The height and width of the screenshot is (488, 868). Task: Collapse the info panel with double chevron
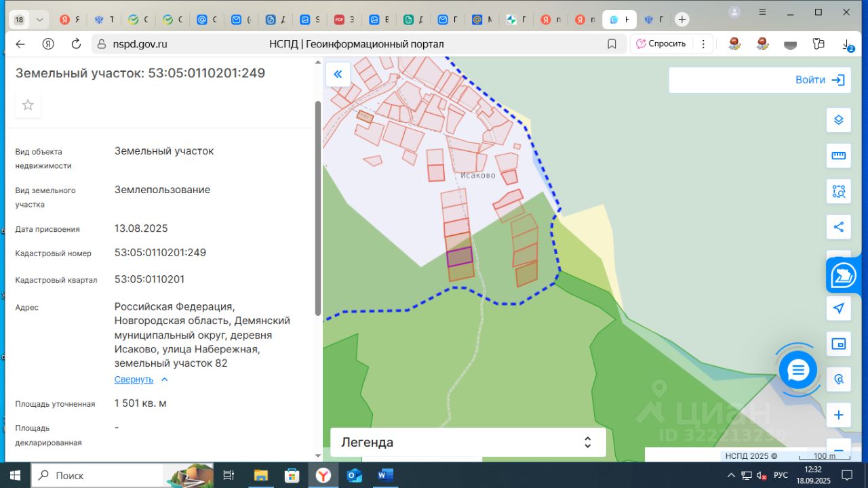pyautogui.click(x=338, y=75)
